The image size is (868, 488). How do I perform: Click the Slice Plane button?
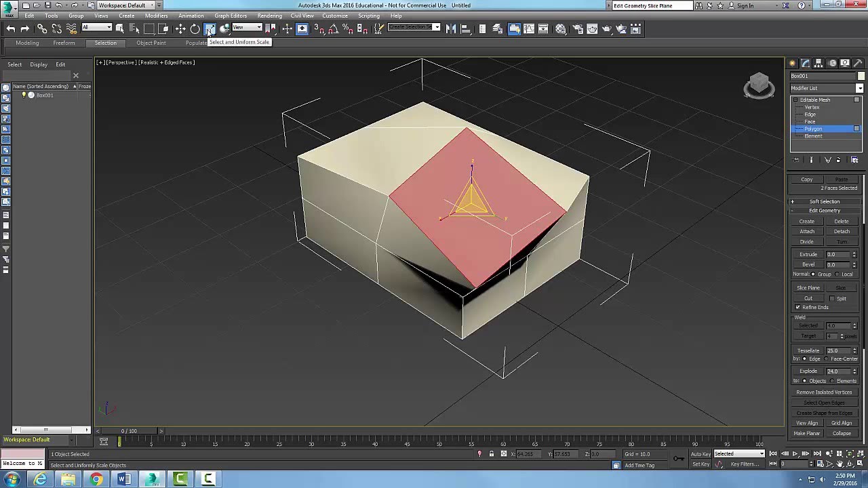click(x=808, y=288)
